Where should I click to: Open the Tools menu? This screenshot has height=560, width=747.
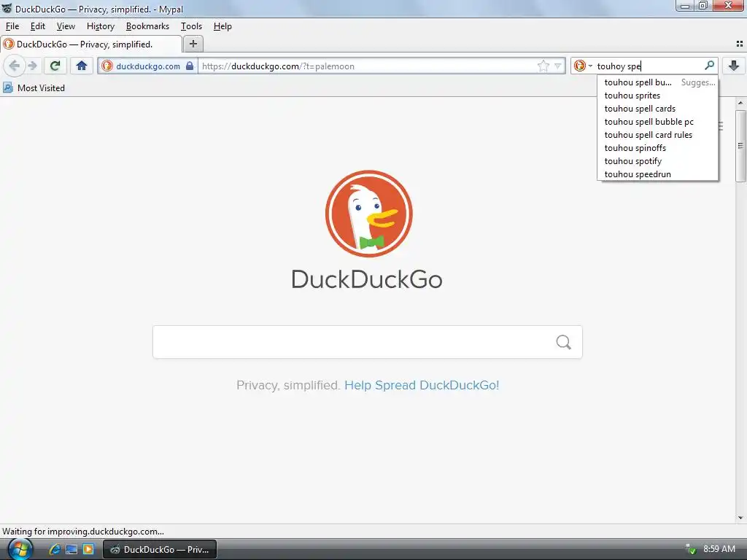point(191,26)
